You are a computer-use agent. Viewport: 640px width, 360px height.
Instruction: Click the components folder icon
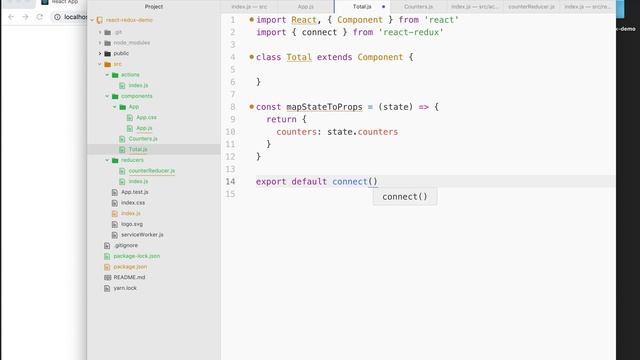115,96
